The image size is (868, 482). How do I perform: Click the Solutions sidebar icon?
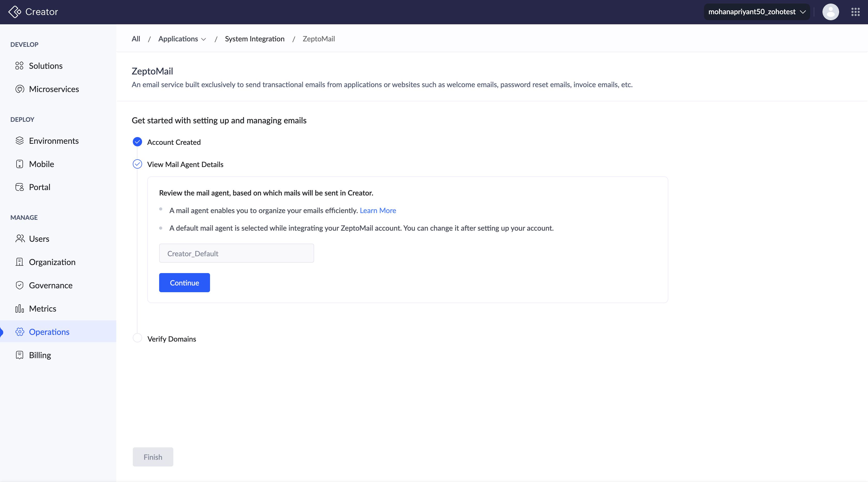[x=20, y=66]
